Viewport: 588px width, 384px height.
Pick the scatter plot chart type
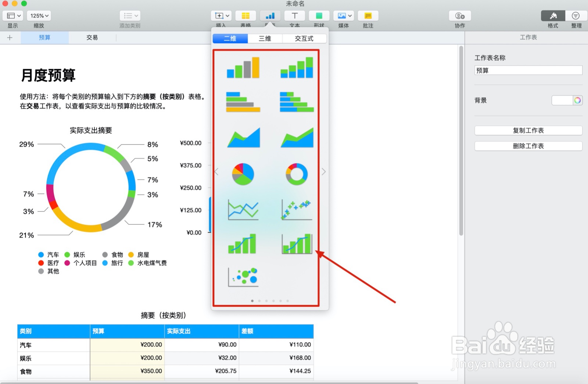click(296, 210)
